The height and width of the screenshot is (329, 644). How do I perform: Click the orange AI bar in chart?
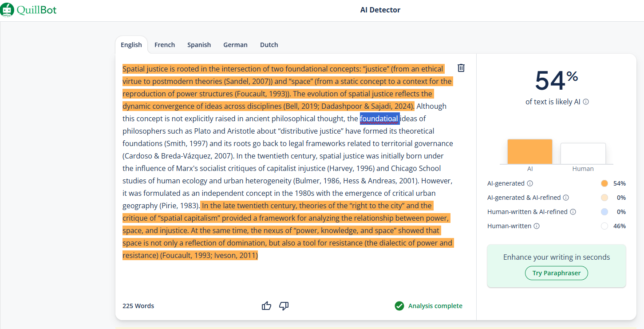530,152
